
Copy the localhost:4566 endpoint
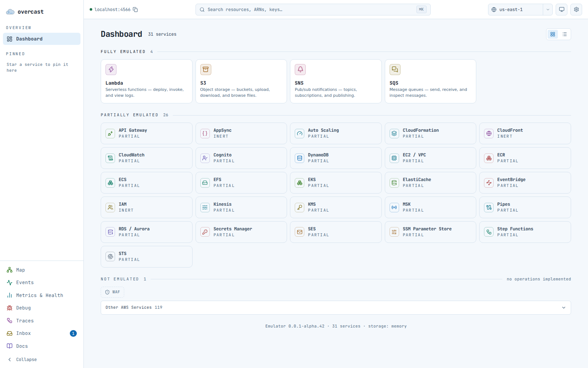pyautogui.click(x=135, y=10)
